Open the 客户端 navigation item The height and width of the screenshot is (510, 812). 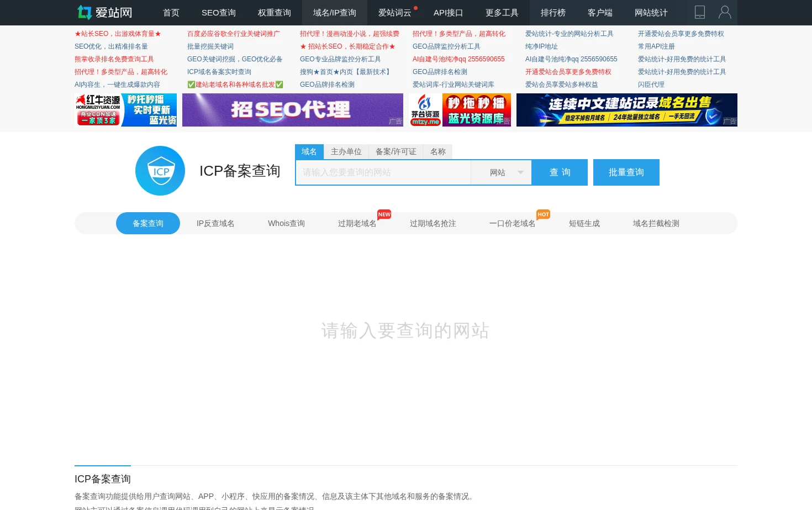click(600, 13)
